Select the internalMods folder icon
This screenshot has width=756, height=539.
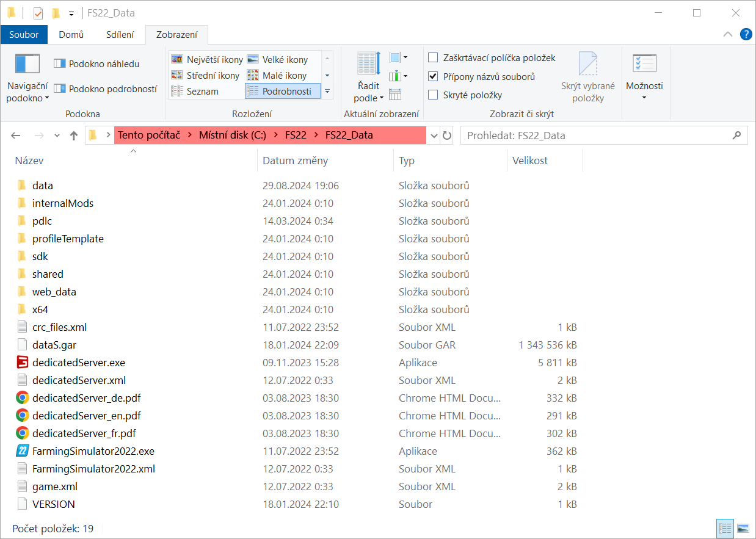(x=23, y=203)
